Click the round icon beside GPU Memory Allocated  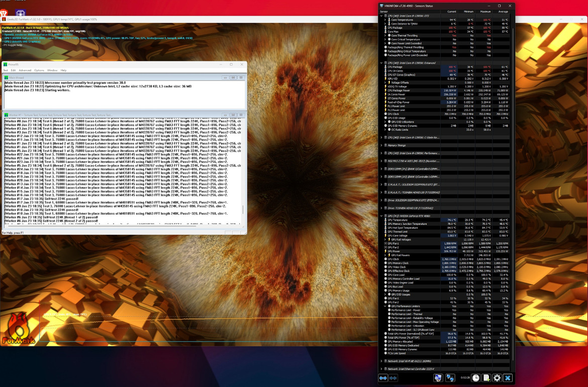pos(385,342)
